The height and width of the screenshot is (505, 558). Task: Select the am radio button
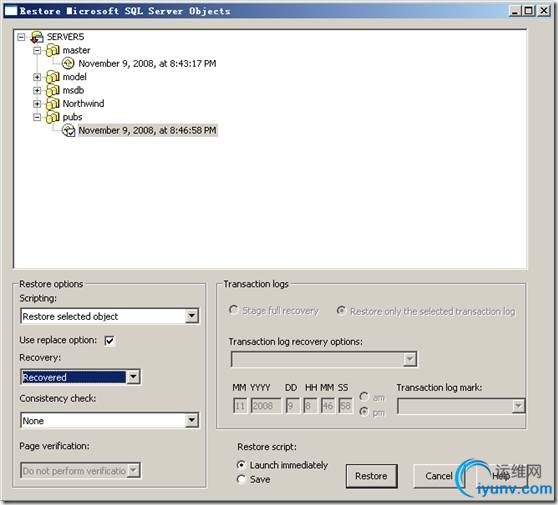[364, 396]
